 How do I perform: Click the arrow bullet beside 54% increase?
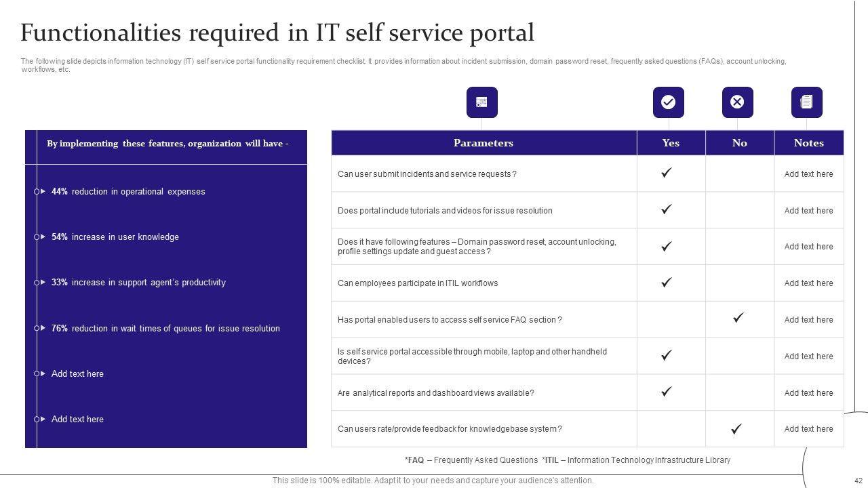pos(43,237)
